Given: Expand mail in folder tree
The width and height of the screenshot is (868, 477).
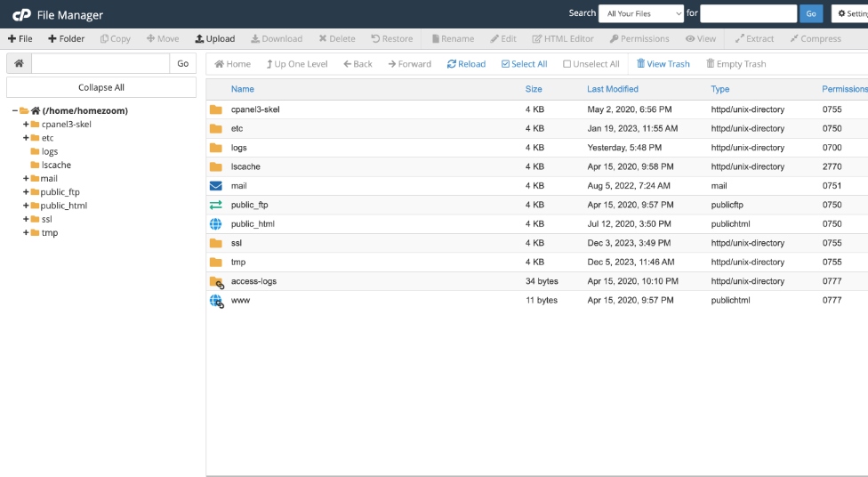Looking at the screenshot, I should [x=26, y=178].
